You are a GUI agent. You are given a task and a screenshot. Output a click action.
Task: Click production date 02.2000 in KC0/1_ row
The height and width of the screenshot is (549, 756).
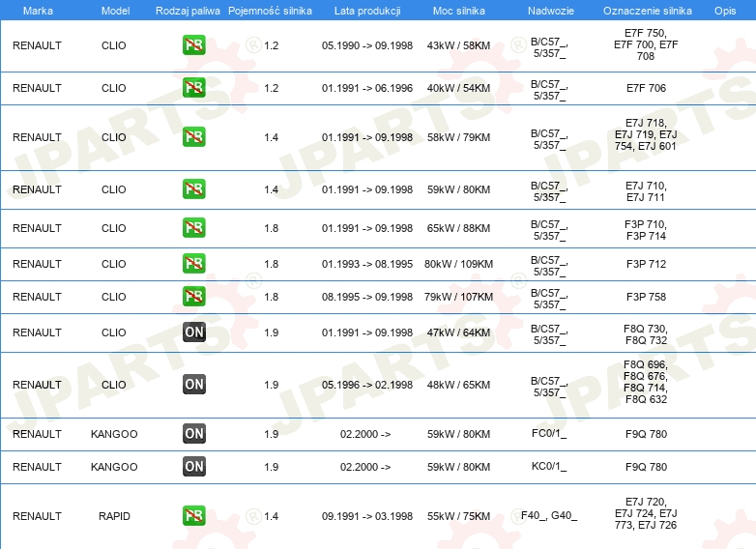pos(365,467)
